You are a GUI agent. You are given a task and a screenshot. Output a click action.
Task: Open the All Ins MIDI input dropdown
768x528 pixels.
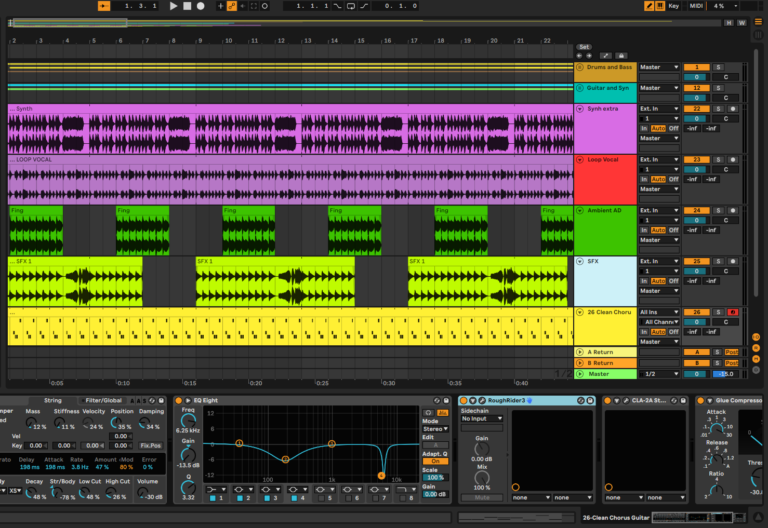pyautogui.click(x=659, y=312)
